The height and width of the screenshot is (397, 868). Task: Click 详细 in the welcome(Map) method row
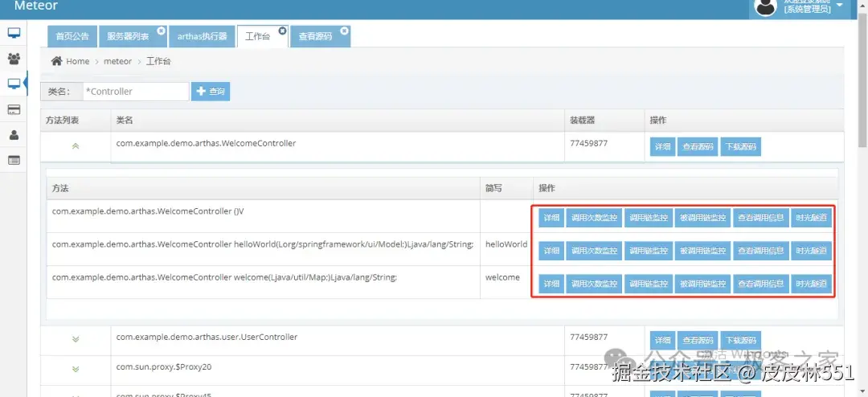click(x=551, y=284)
